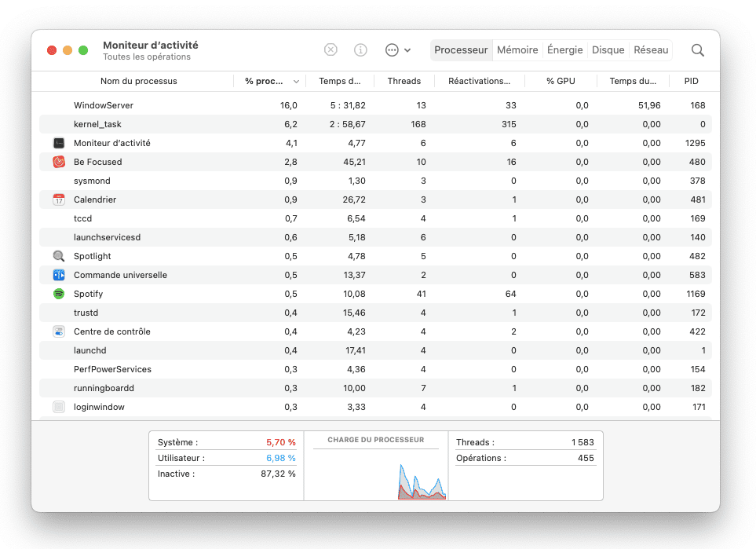
Task: Expand the chevron next to ellipsis button
Action: pyautogui.click(x=407, y=50)
